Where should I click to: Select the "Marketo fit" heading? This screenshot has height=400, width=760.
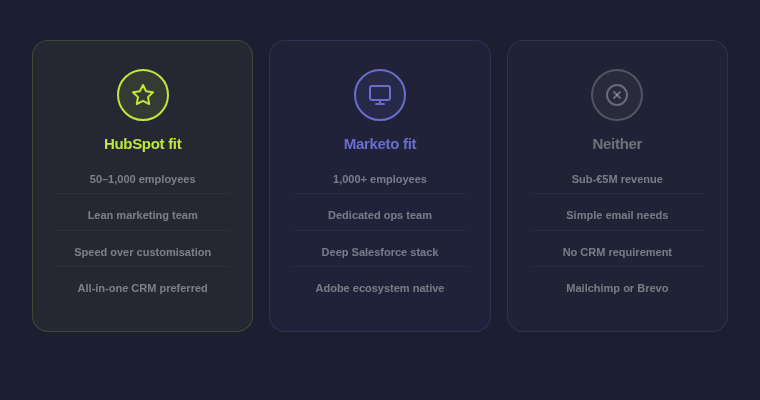(380, 144)
